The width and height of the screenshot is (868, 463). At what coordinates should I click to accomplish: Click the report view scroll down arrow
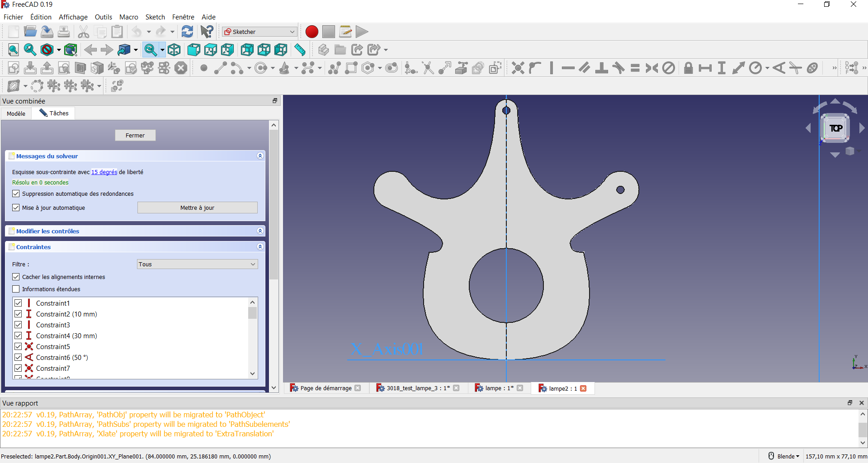coord(863,443)
